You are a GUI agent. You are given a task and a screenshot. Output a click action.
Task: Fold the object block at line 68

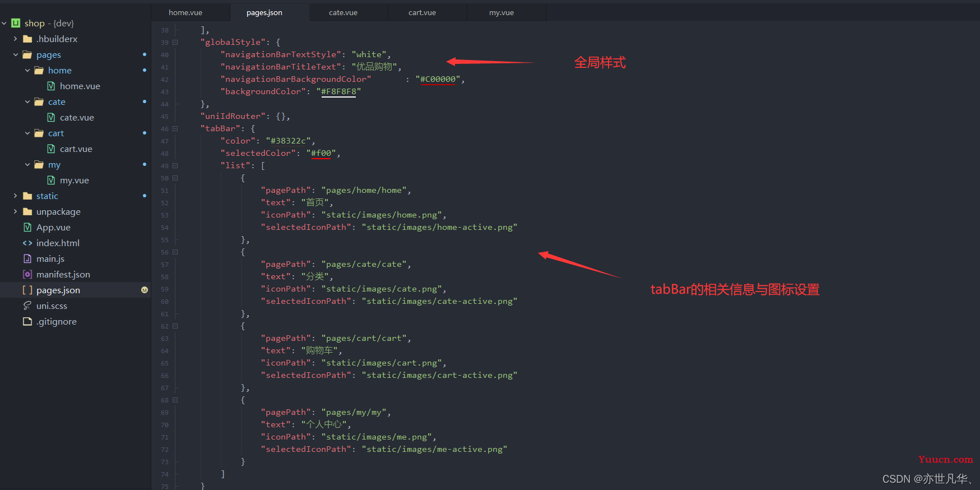point(175,400)
